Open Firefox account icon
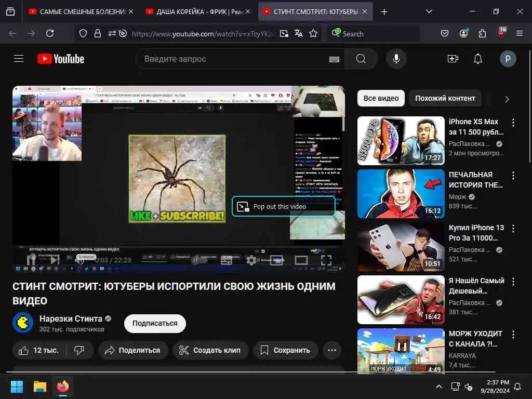532x399 pixels. point(464,33)
